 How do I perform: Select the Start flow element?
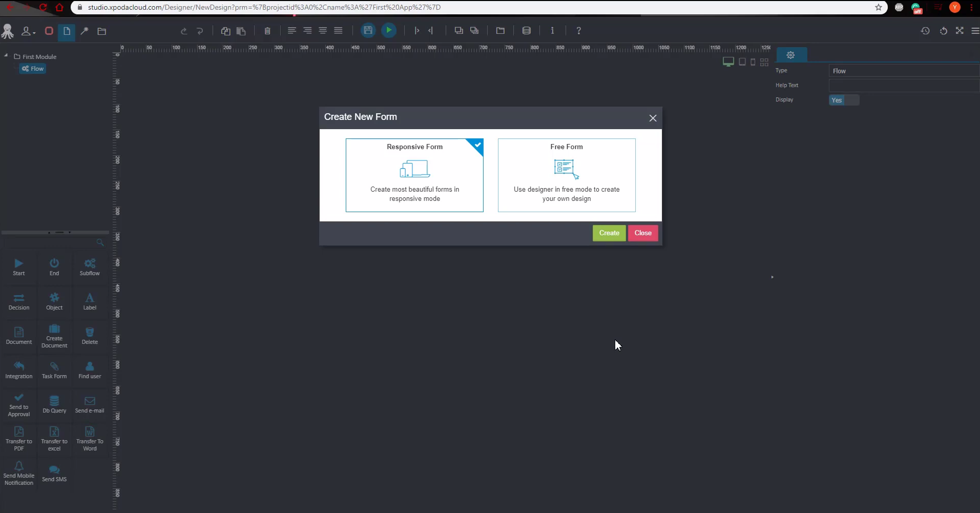(x=19, y=267)
